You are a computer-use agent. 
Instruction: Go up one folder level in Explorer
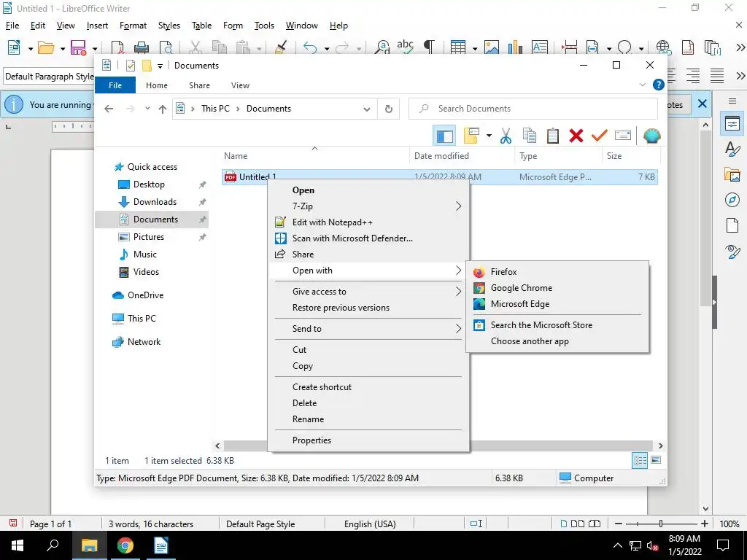tap(163, 109)
